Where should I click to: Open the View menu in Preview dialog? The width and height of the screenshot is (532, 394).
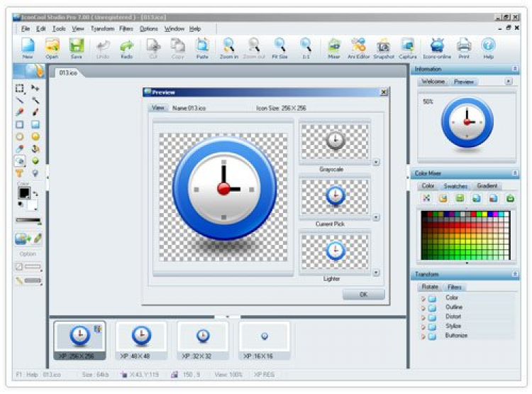[x=158, y=108]
